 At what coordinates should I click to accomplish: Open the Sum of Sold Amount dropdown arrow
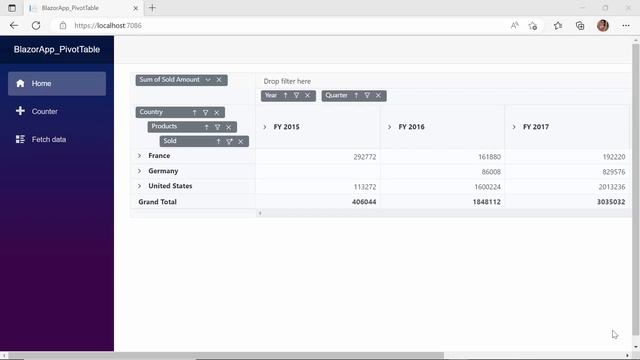[208, 80]
